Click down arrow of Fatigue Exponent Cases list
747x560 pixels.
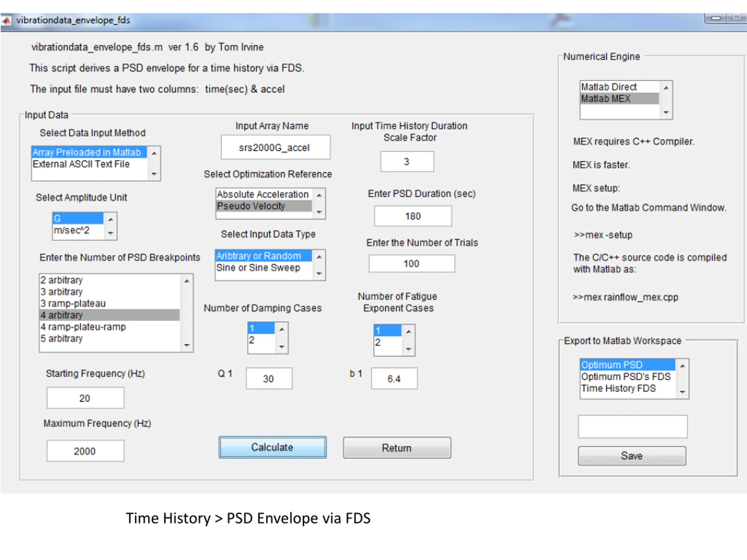409,349
